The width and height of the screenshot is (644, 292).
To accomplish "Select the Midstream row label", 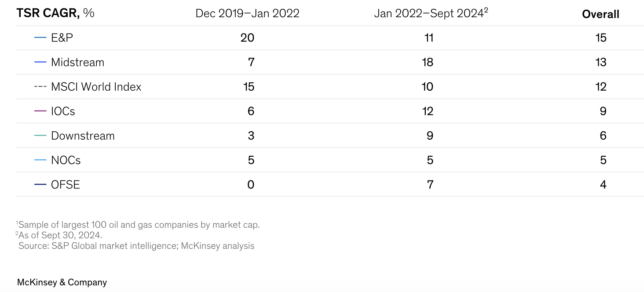I will 77,62.
